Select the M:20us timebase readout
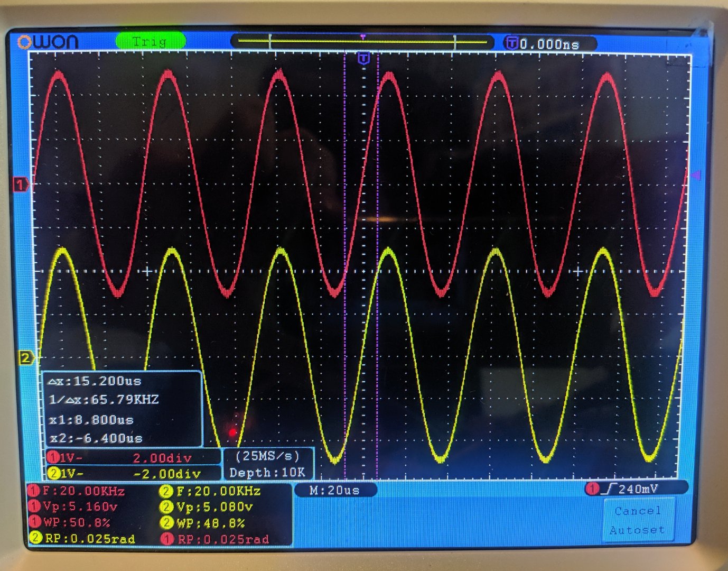Image resolution: width=728 pixels, height=571 pixels. (x=334, y=490)
